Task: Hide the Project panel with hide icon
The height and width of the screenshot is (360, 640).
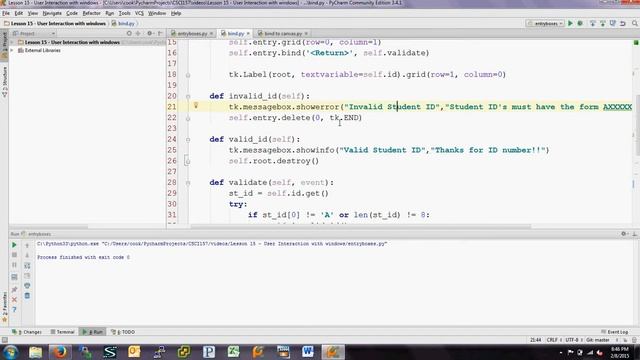Action: pos(160,33)
